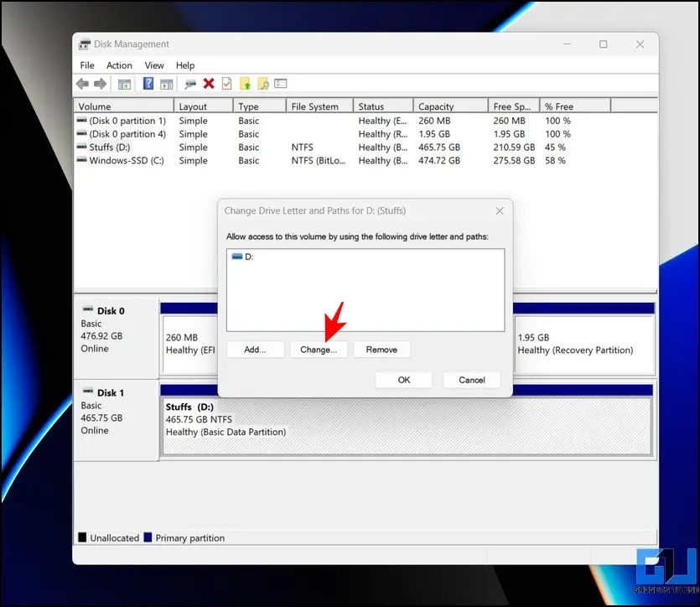Click the Add... button in the dialog
The image size is (700, 607).
point(255,350)
